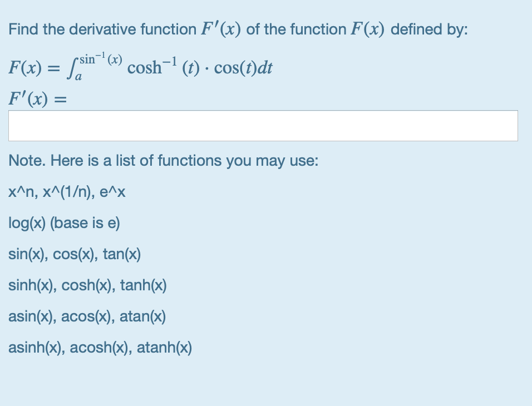
Task: Select the text x^n in function list
Action: pos(23,192)
